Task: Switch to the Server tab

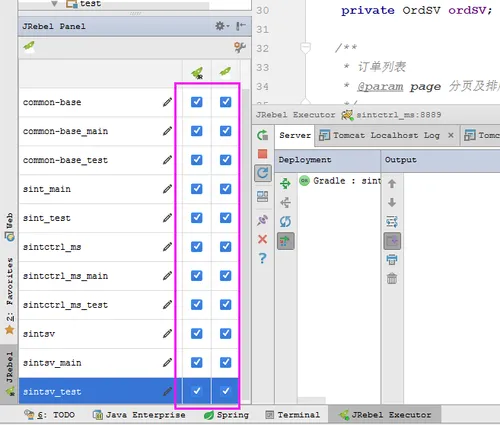Action: [x=295, y=135]
